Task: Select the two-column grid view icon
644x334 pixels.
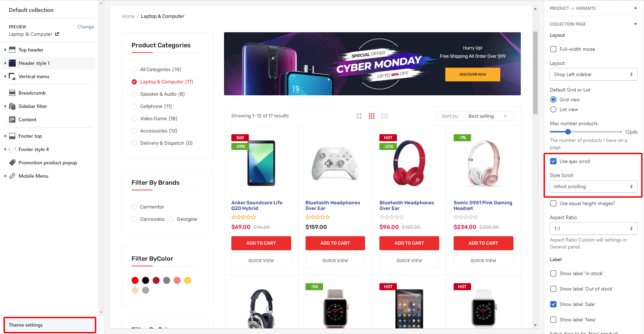Action: point(359,116)
